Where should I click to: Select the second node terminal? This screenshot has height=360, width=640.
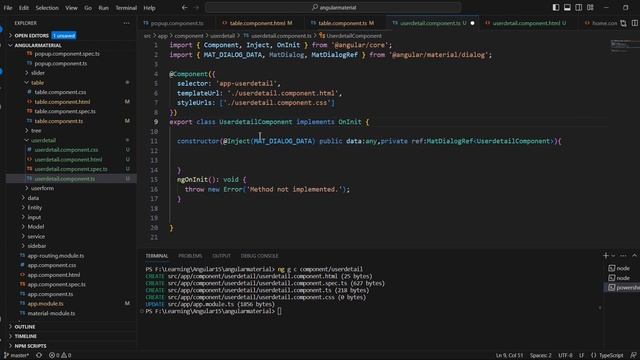point(622,278)
